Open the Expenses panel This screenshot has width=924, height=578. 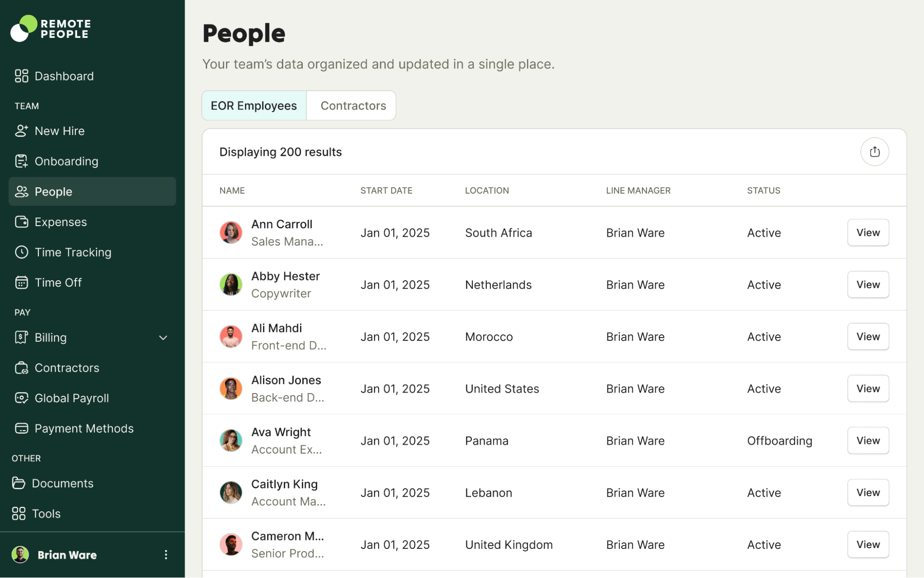click(61, 222)
